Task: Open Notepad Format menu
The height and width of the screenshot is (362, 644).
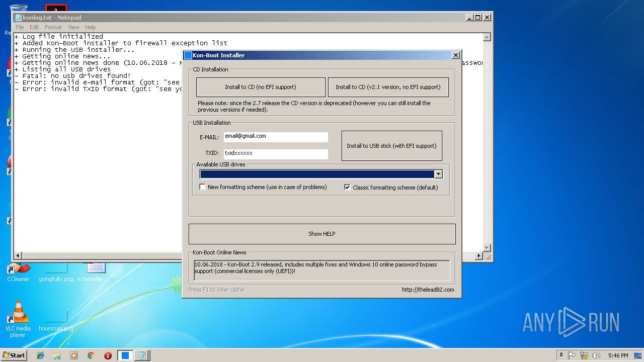Action: (53, 27)
